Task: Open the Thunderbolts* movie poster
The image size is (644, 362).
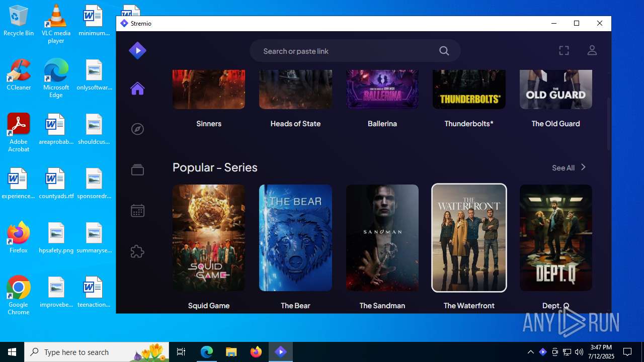Action: coord(469,89)
